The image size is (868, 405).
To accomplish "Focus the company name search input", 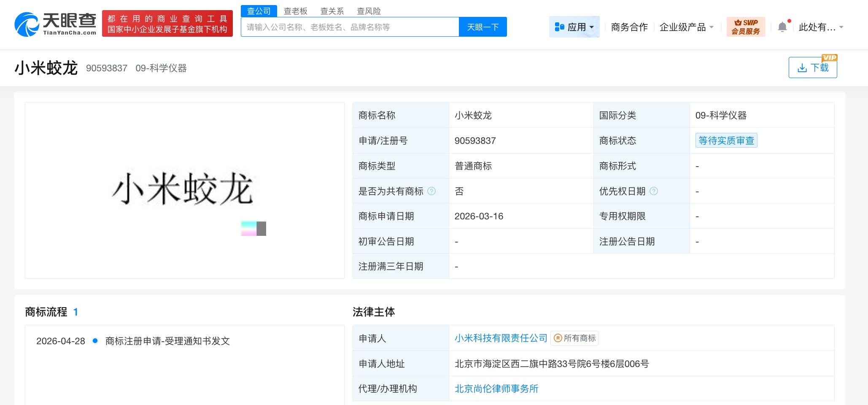I will [350, 27].
